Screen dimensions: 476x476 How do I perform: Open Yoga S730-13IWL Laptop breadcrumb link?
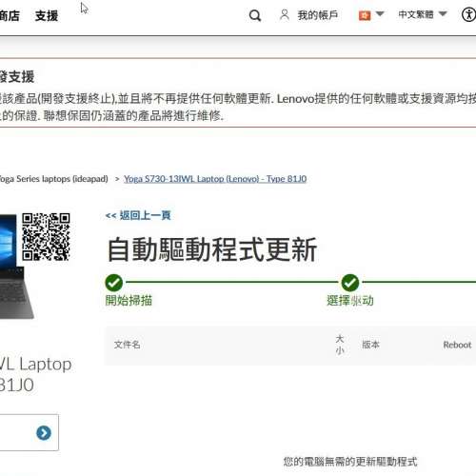[215, 179]
